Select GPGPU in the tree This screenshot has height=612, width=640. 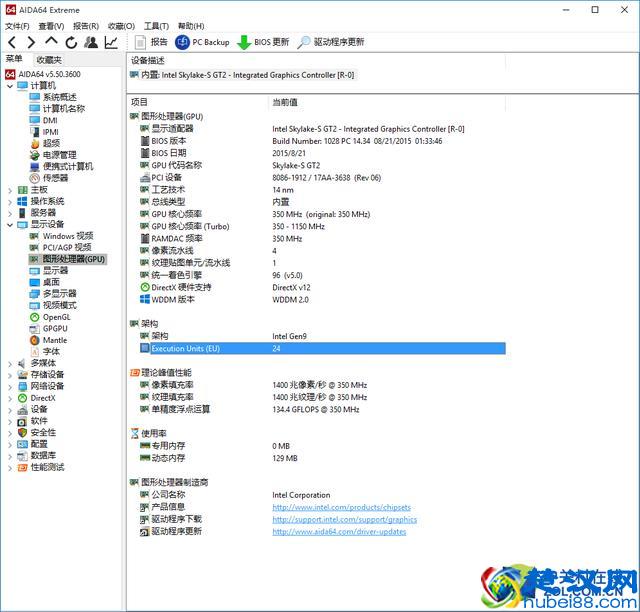coord(49,329)
